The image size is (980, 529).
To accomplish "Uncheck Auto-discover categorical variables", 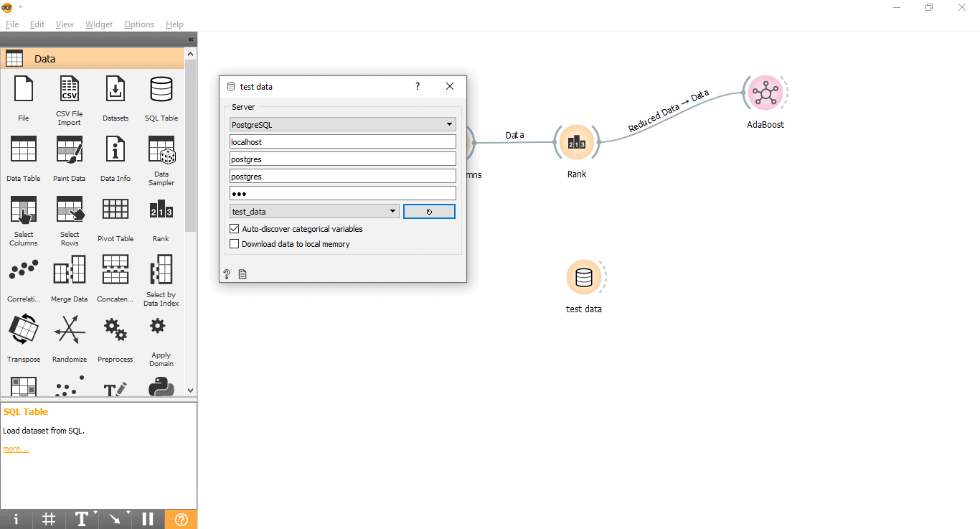I will tap(235, 229).
